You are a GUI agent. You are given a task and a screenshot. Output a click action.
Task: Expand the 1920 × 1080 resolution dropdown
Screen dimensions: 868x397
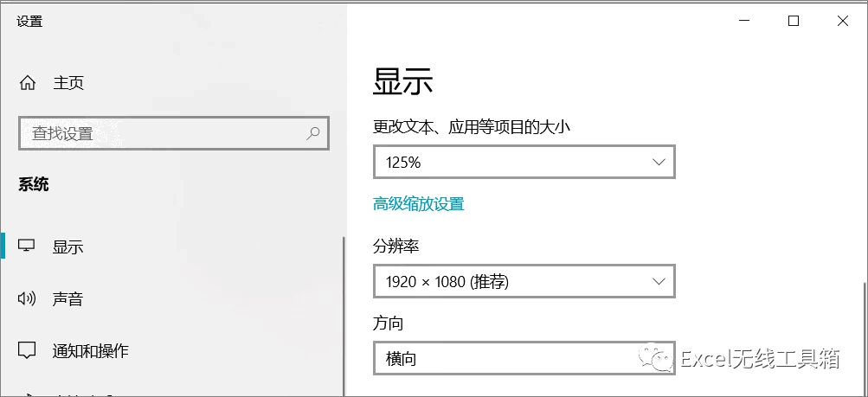pos(524,281)
